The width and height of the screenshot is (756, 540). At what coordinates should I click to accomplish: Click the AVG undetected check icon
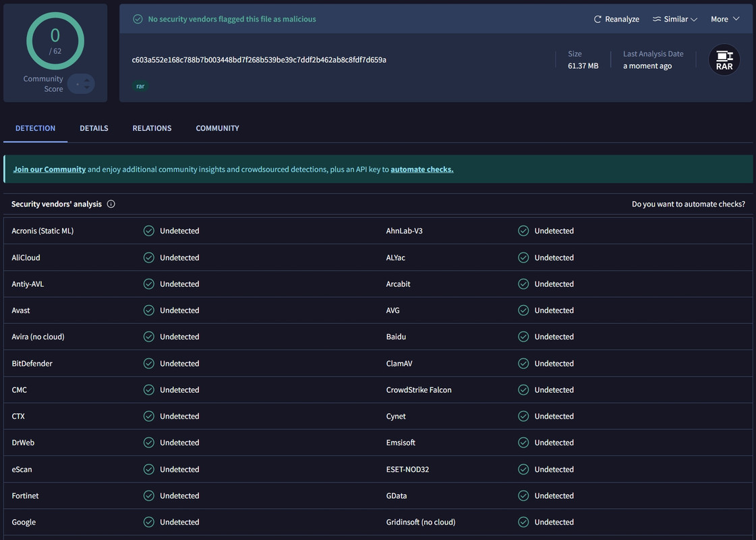coord(523,310)
